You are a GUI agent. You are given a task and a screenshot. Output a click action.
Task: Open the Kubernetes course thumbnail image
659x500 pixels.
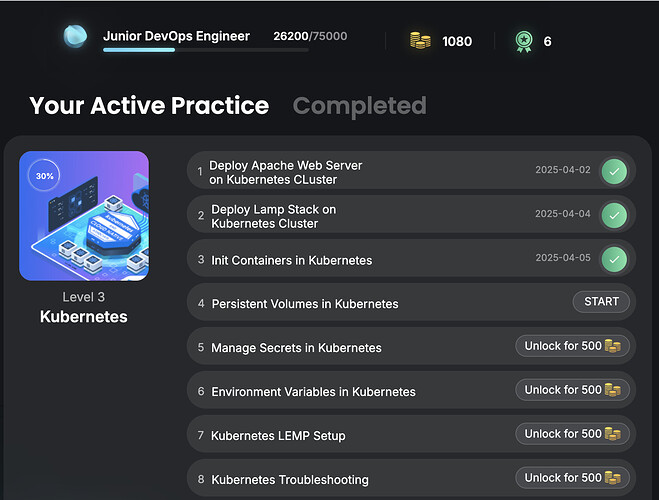84,216
